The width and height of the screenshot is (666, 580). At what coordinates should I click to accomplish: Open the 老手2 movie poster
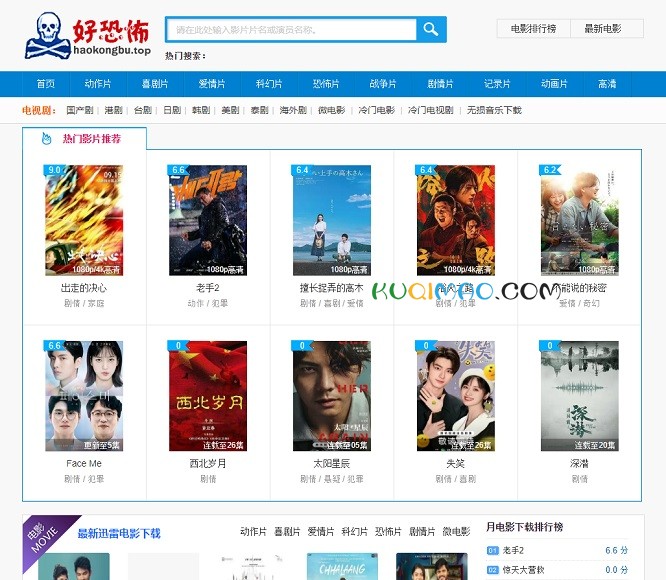(208, 220)
